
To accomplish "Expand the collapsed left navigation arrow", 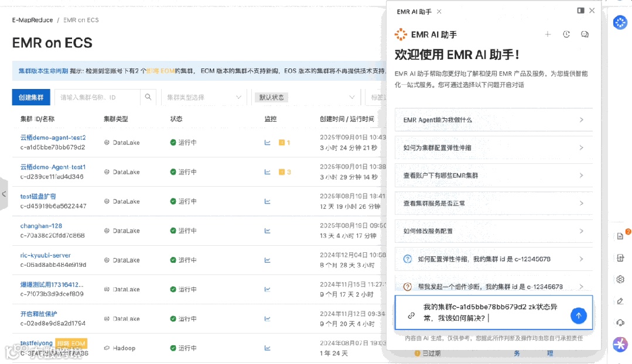I will [x=4, y=194].
